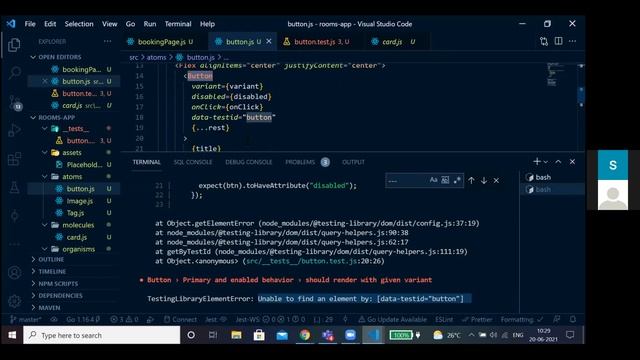Select the first bash terminal instance

(551, 177)
